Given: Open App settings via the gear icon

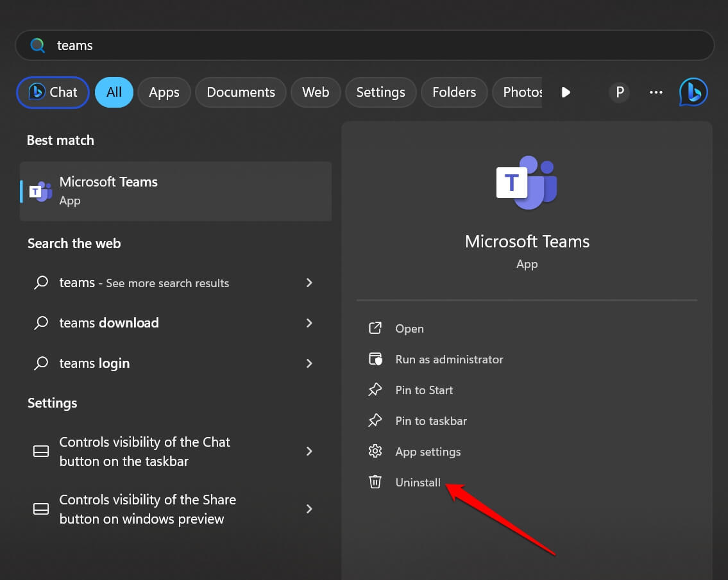Looking at the screenshot, I should coord(375,451).
